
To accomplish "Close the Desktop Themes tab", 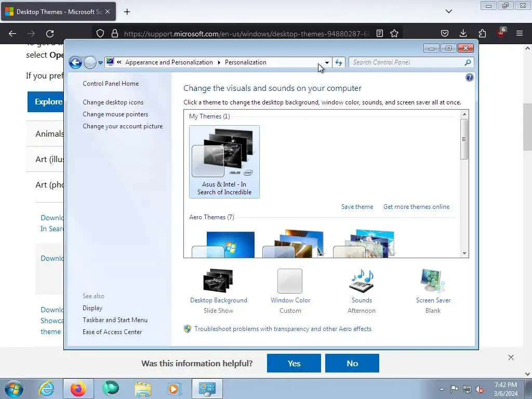I will (107, 11).
